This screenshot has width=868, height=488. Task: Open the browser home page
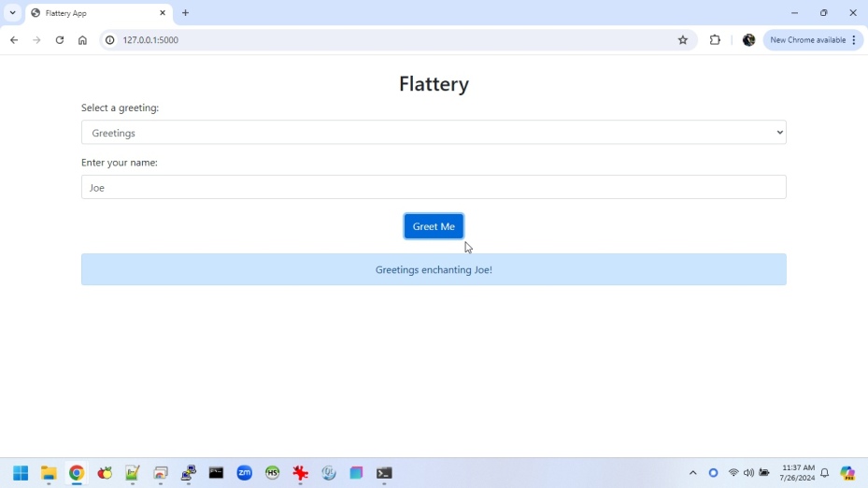pos(82,40)
